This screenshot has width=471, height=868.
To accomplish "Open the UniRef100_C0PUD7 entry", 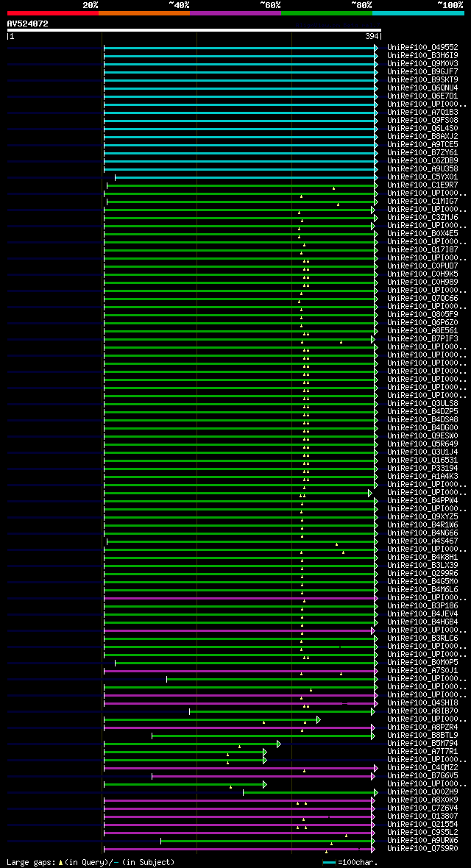I will [422, 266].
